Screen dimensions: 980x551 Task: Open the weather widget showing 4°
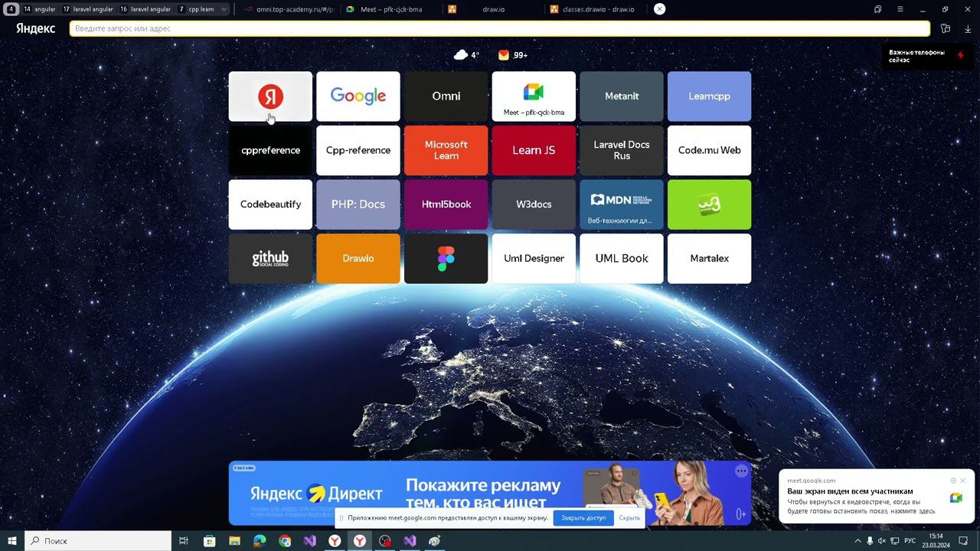466,55
